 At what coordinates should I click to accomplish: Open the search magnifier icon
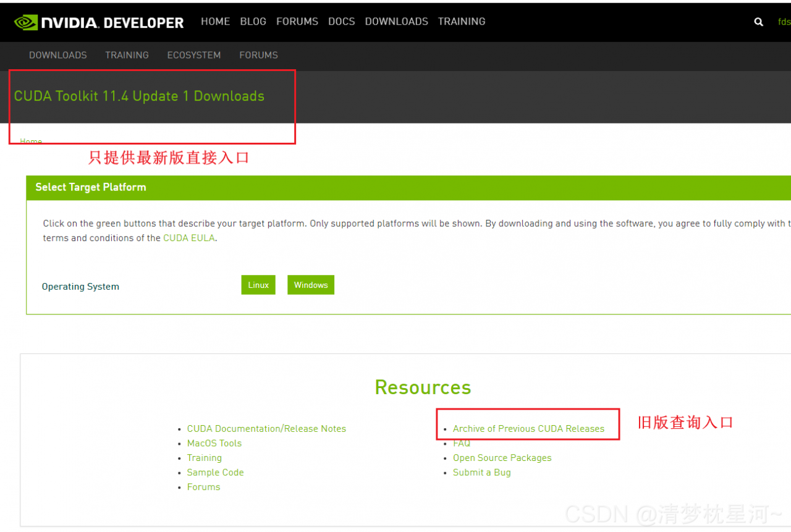tap(758, 22)
